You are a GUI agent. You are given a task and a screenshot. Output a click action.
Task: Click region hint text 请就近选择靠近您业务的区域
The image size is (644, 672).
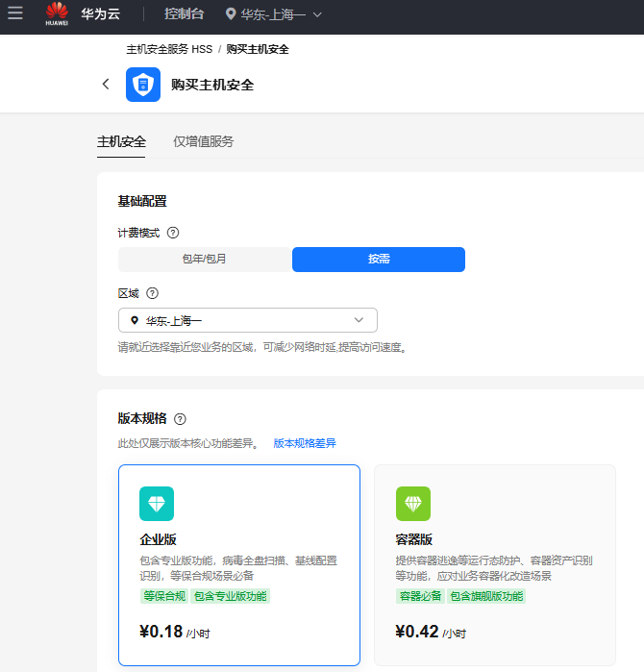262,348
